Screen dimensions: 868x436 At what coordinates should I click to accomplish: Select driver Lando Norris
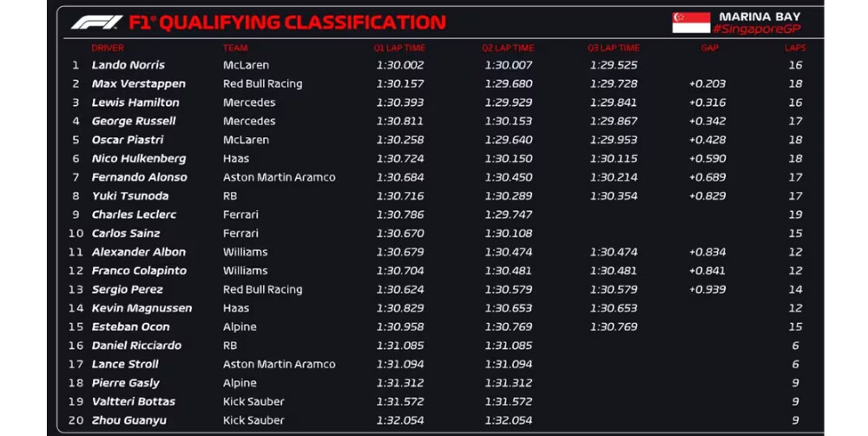(x=128, y=65)
